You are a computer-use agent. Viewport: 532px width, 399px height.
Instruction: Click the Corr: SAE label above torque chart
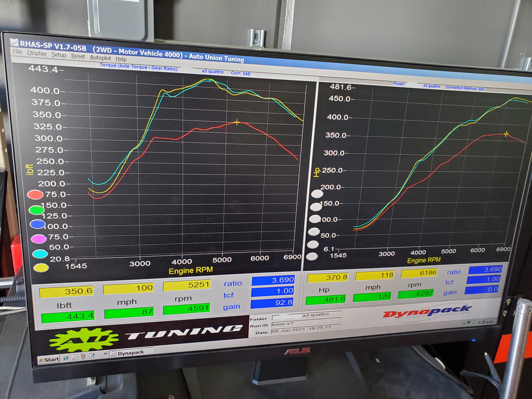(x=241, y=74)
